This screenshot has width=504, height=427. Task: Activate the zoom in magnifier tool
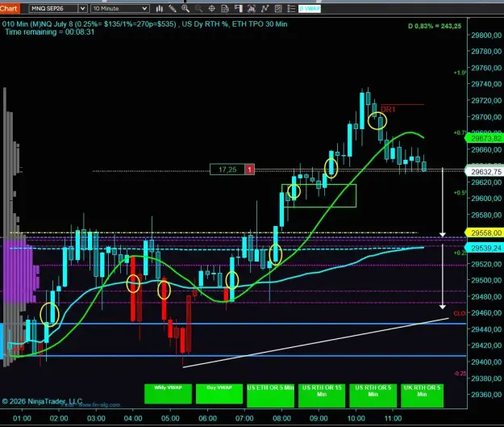pyautogui.click(x=185, y=9)
